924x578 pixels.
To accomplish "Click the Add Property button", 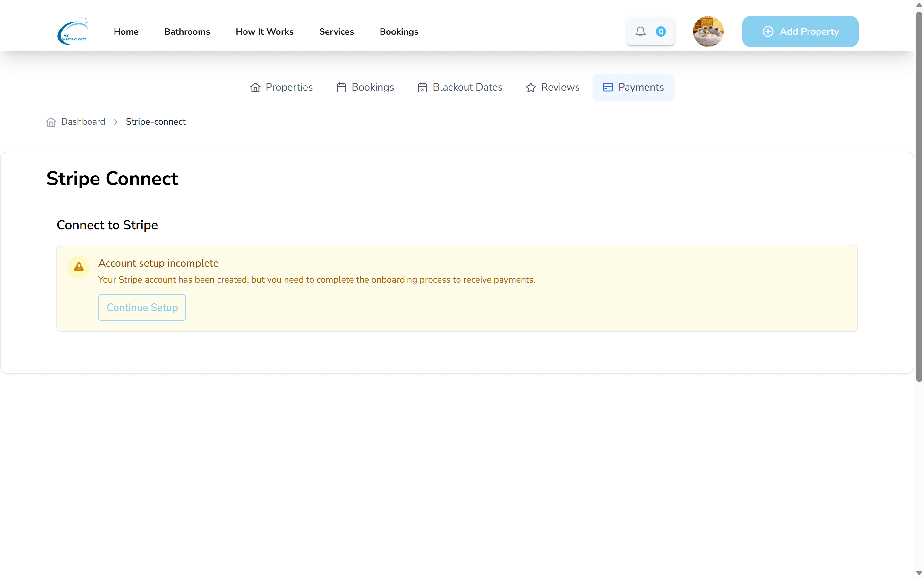I will tap(800, 31).
